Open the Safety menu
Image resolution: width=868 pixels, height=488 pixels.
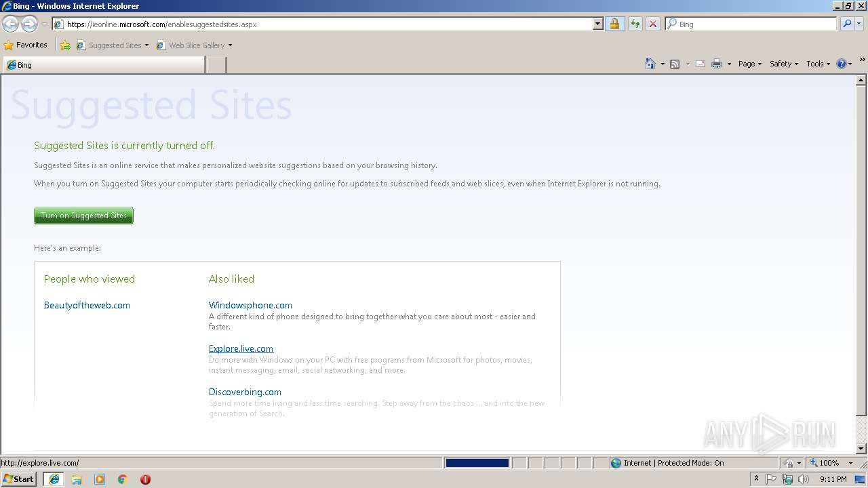point(784,64)
